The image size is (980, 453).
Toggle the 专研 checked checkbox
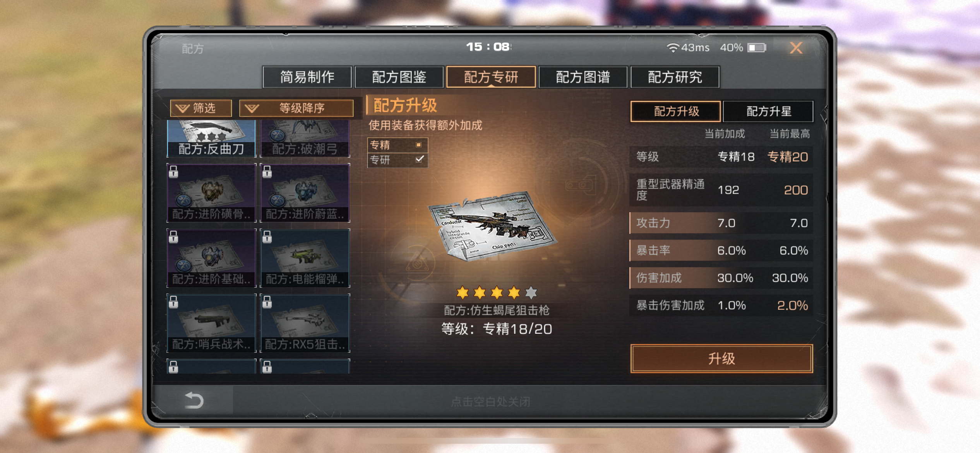point(419,159)
